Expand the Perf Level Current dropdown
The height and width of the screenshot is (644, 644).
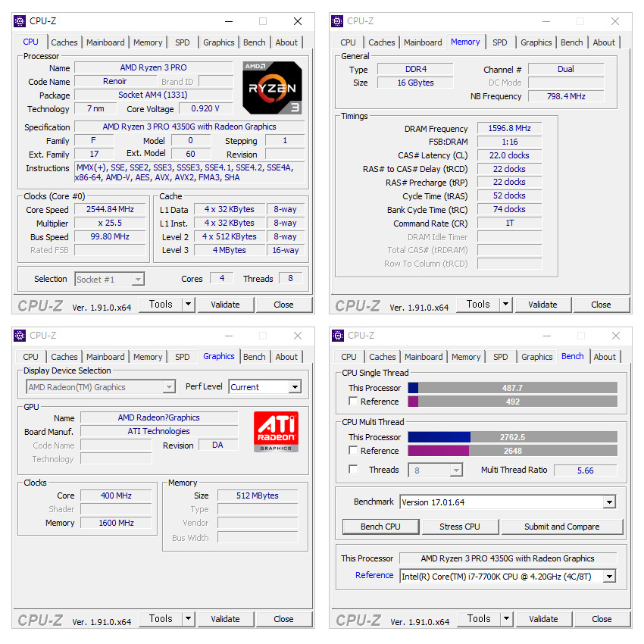[295, 387]
